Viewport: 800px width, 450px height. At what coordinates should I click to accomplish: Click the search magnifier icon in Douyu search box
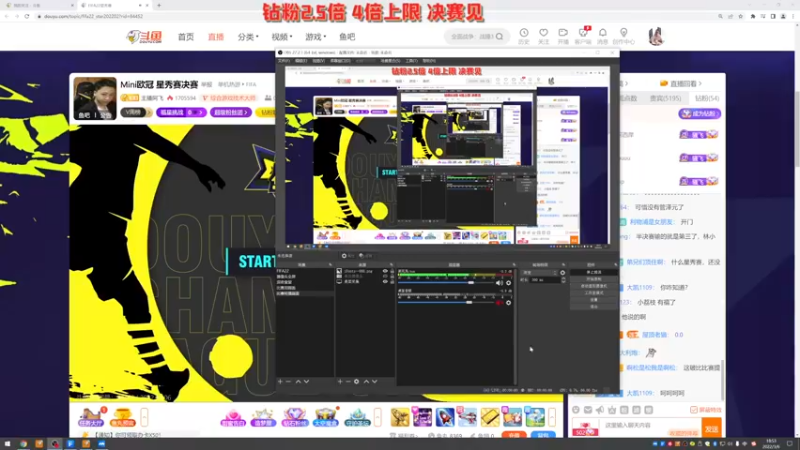(x=499, y=37)
